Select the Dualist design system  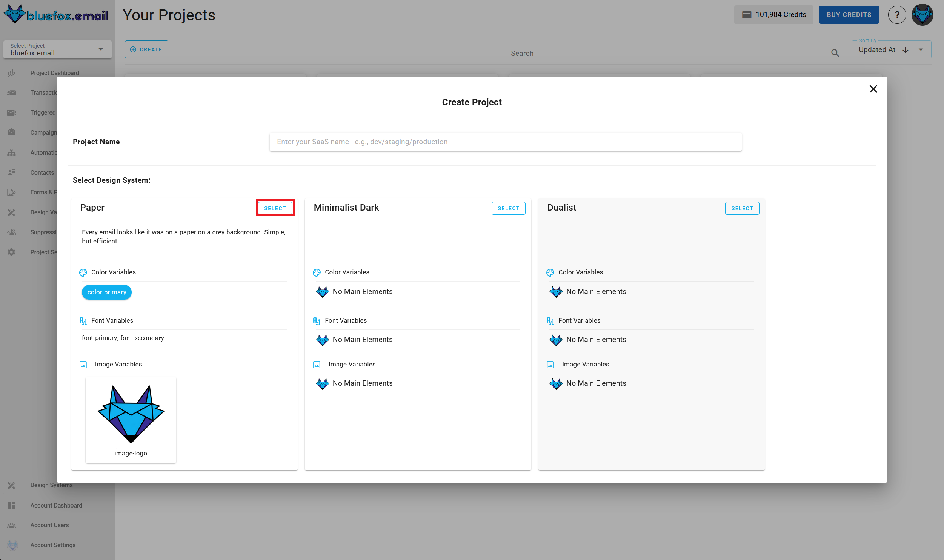(x=742, y=208)
